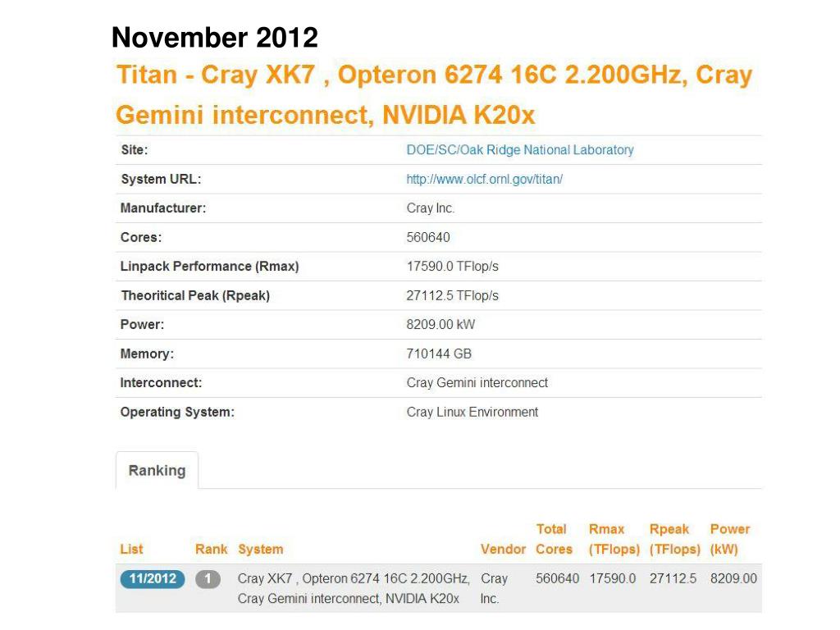Click the Memory 710144 GB value
Viewport: 840px width, 630px height.
(x=439, y=354)
